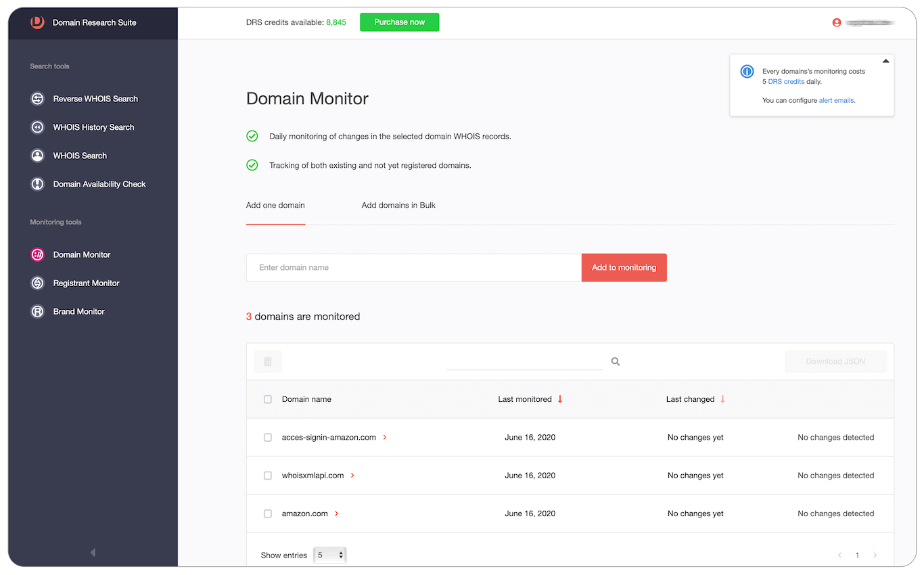This screenshot has height=575, width=924.
Task: Click the Domain Research Suite logo icon
Action: coord(37,22)
